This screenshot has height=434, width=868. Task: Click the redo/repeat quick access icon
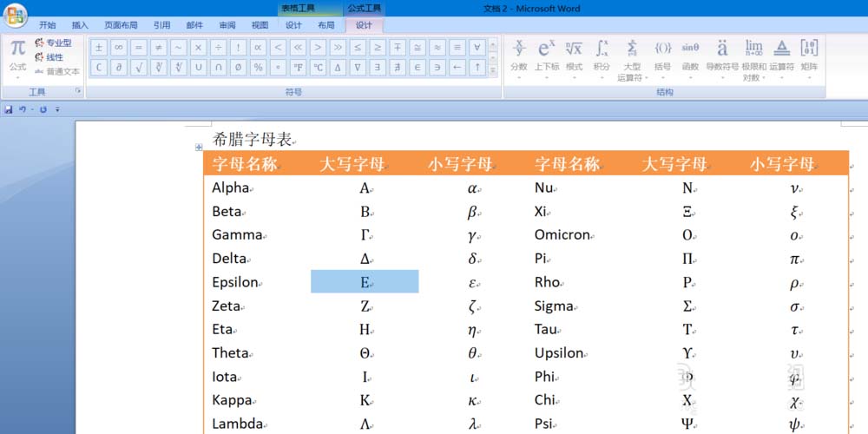click(x=43, y=109)
